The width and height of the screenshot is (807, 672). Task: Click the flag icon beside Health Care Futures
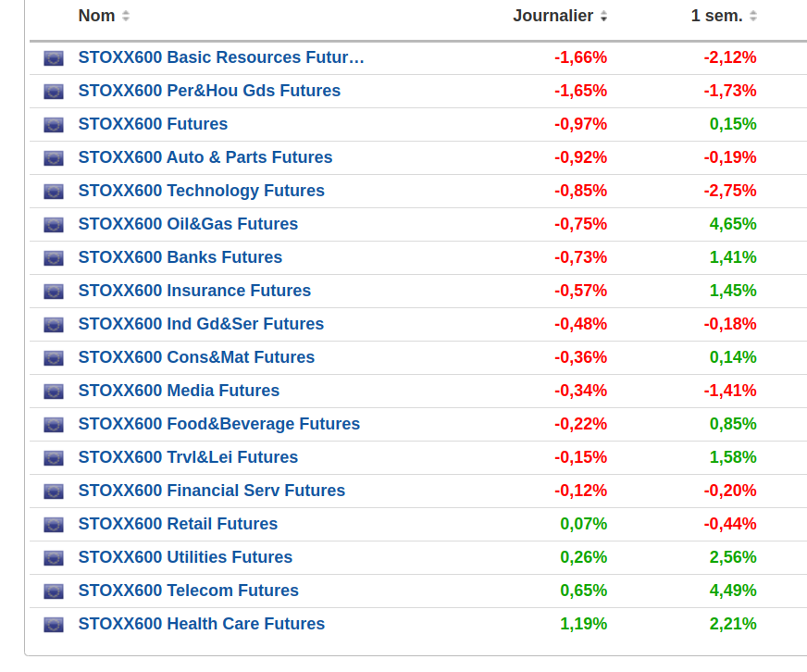[54, 625]
